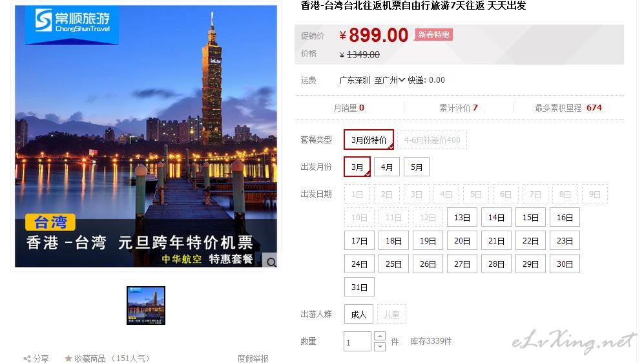Pick the 31日 departure date
This screenshot has width=644, height=363.
coord(359,287)
